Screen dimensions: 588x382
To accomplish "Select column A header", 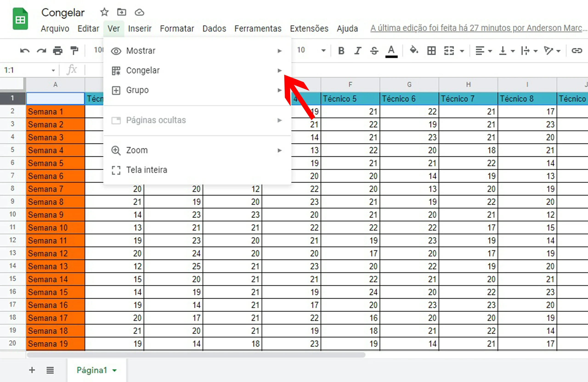I will [55, 85].
